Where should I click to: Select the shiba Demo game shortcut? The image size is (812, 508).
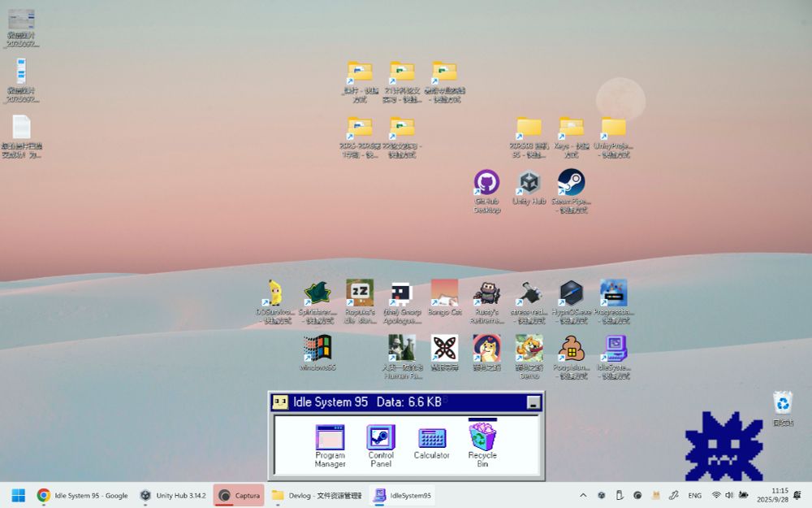(x=529, y=357)
